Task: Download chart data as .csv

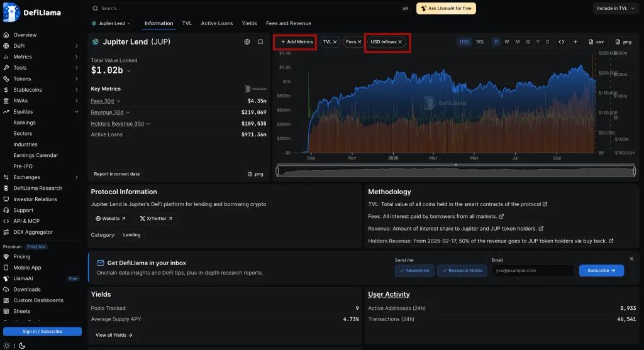Action: (596, 42)
